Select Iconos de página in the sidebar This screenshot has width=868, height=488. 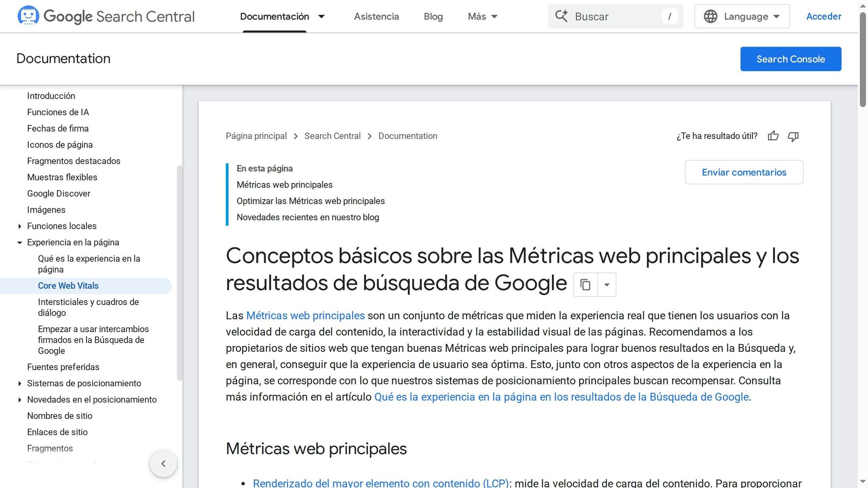[x=60, y=145]
